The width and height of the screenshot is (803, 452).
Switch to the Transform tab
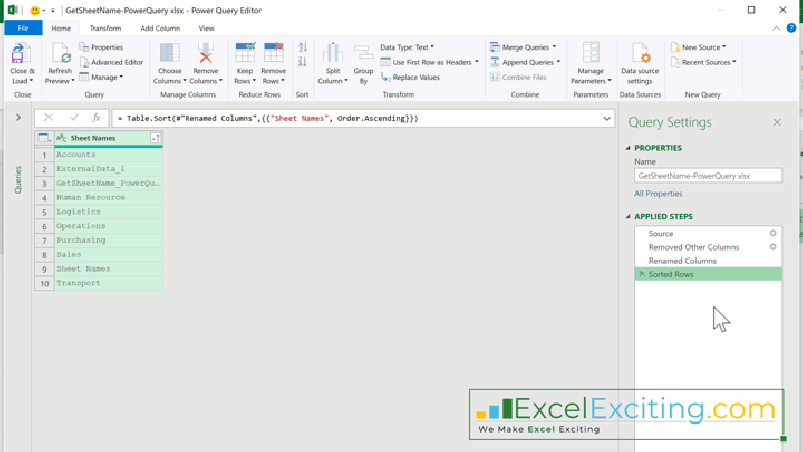pyautogui.click(x=105, y=28)
